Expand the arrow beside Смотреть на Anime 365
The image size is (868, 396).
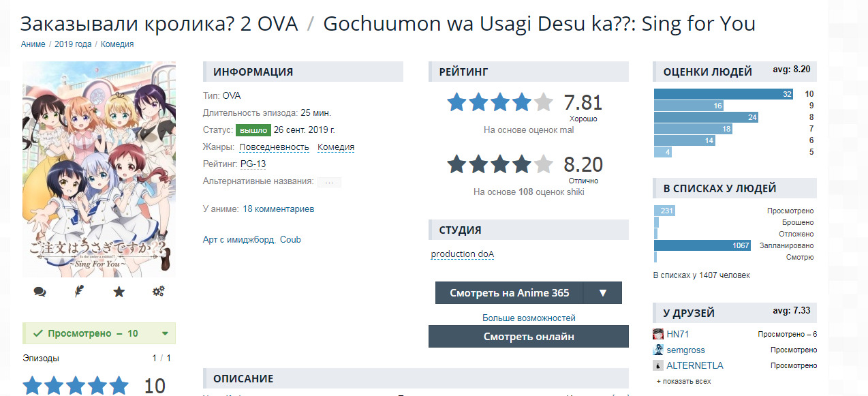pyautogui.click(x=602, y=293)
